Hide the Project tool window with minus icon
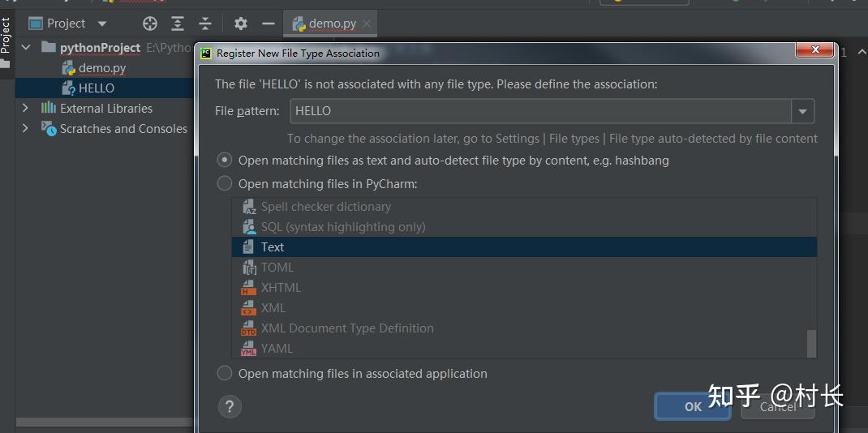 coord(268,24)
